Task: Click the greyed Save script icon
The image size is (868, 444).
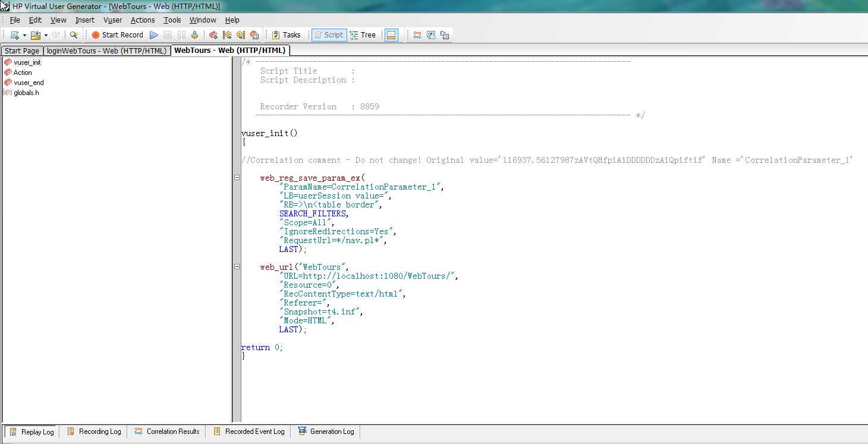Action: click(56, 35)
